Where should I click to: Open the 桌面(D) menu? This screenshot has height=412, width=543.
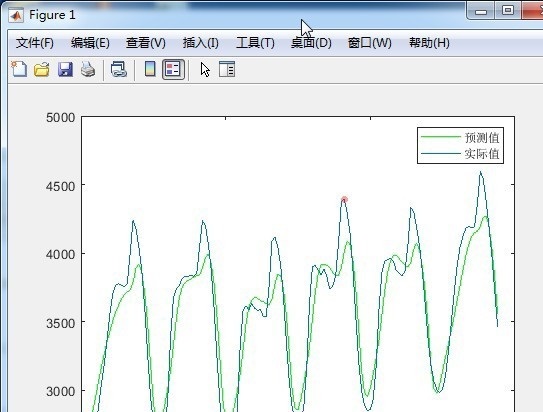pos(311,43)
